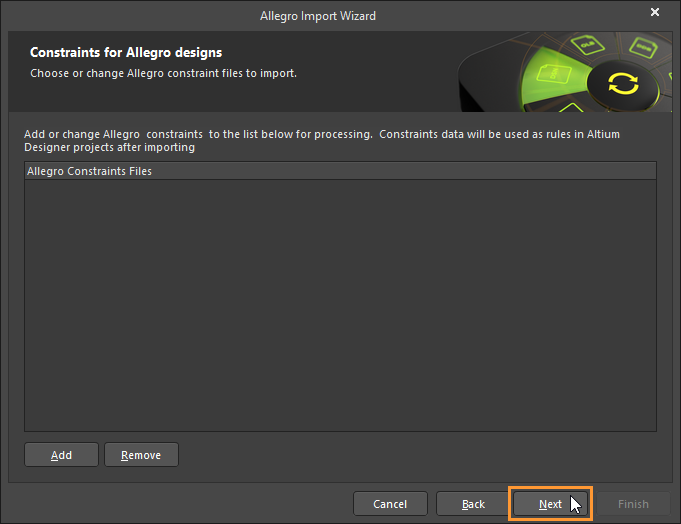Add an Allegro constraints file
681x524 pixels.
[x=61, y=455]
